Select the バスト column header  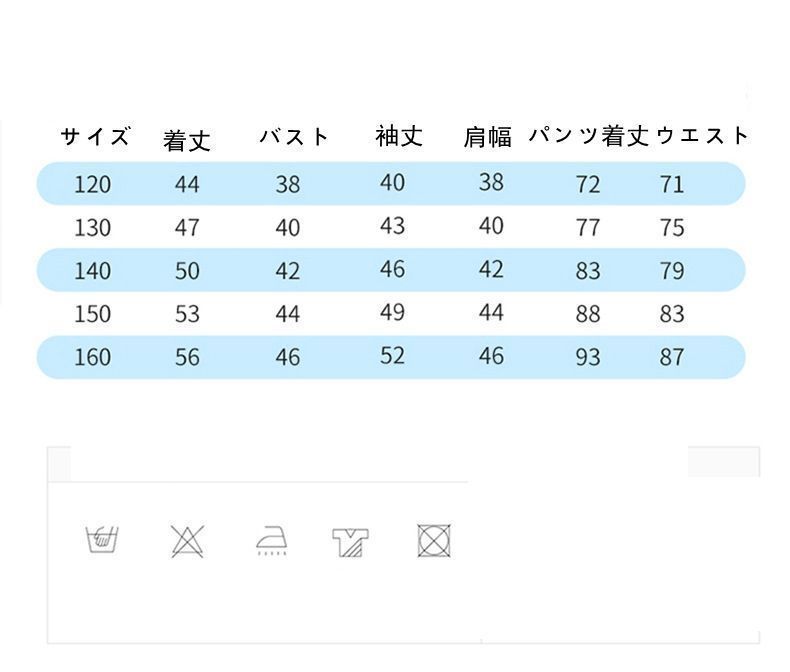click(x=294, y=137)
